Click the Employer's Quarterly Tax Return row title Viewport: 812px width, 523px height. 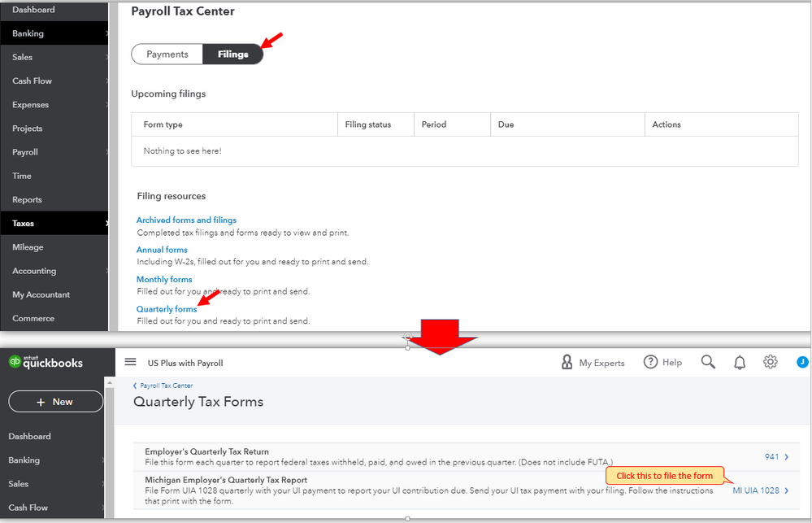point(206,451)
